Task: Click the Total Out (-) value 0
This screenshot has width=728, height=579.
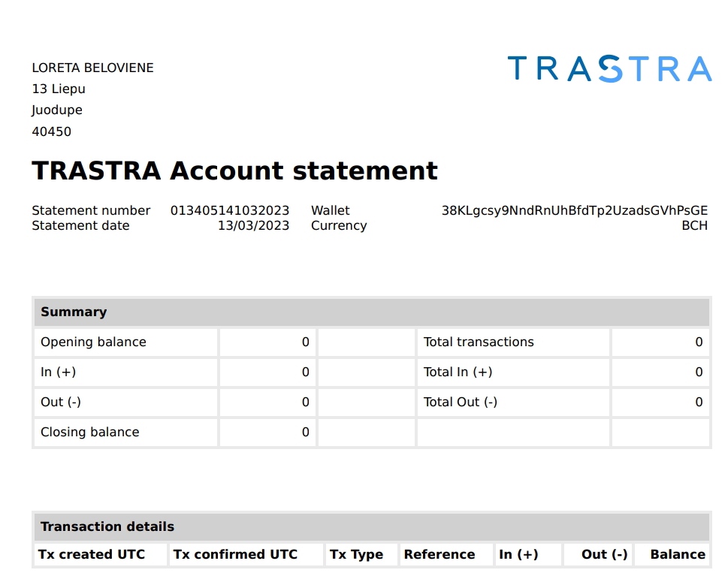Action: click(699, 403)
